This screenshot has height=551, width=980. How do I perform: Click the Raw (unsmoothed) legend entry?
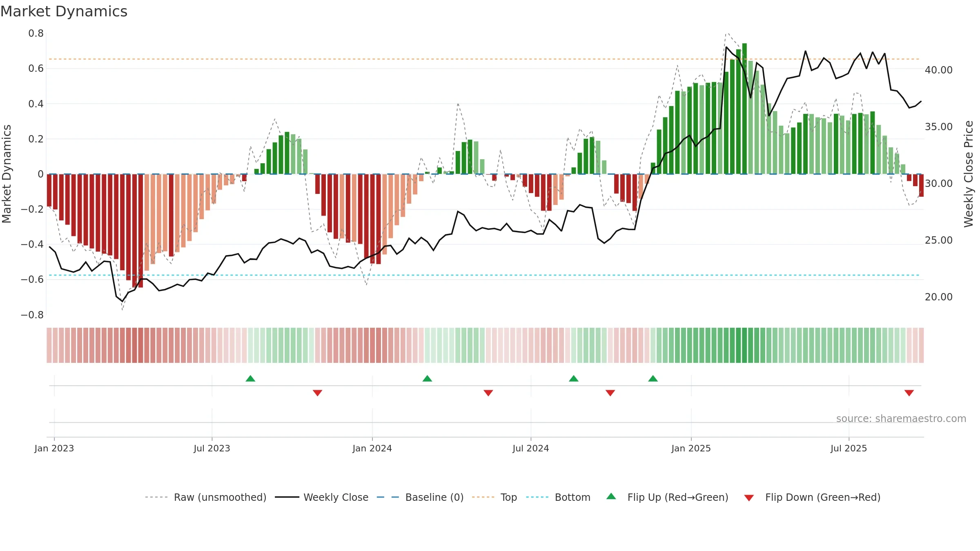pos(205,497)
